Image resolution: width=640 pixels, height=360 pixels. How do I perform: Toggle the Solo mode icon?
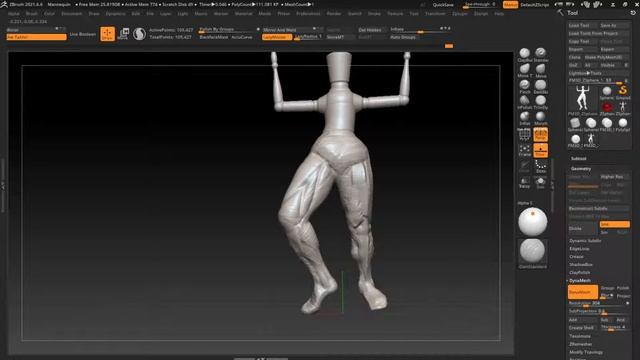click(540, 182)
